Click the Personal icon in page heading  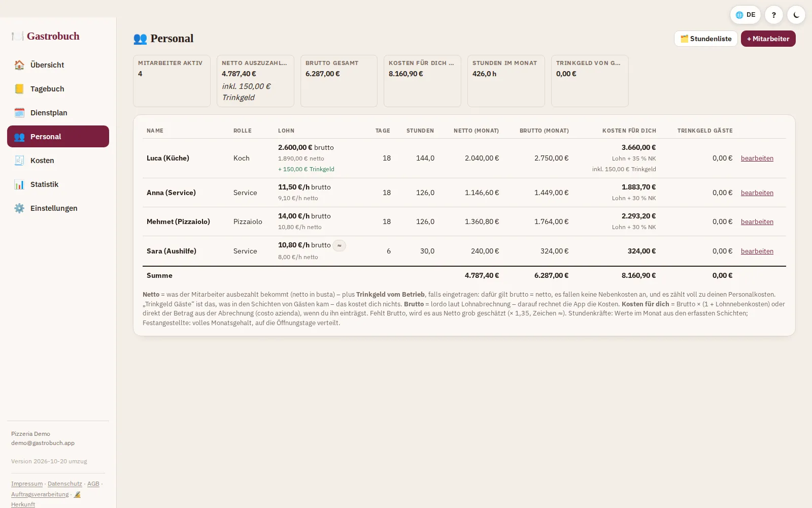[x=140, y=39]
